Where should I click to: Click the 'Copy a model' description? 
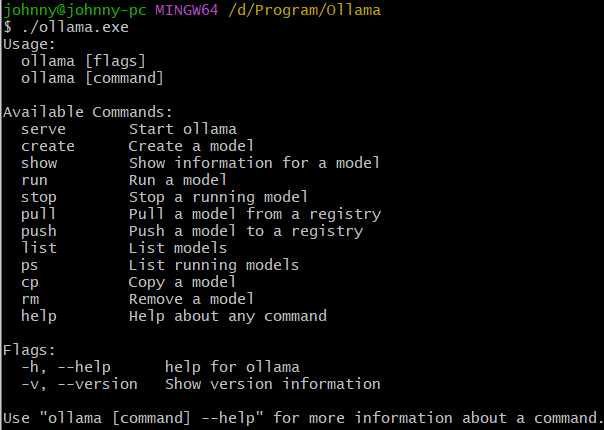(182, 282)
